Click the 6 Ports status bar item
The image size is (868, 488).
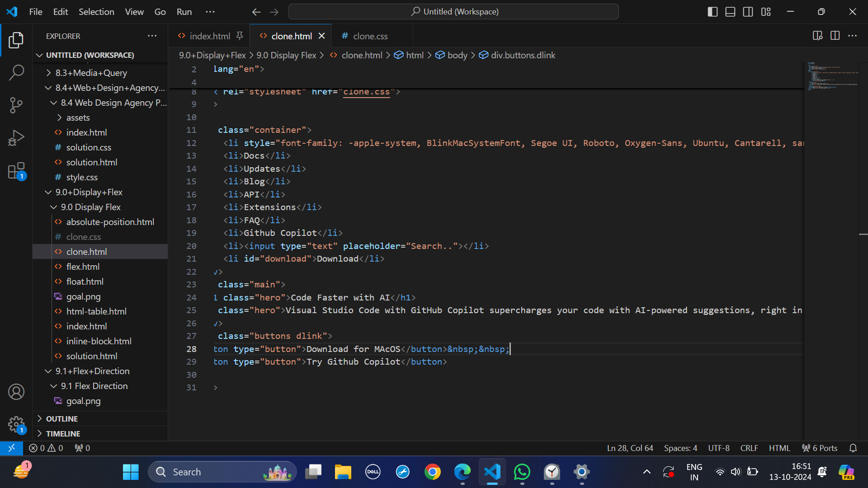(x=819, y=448)
